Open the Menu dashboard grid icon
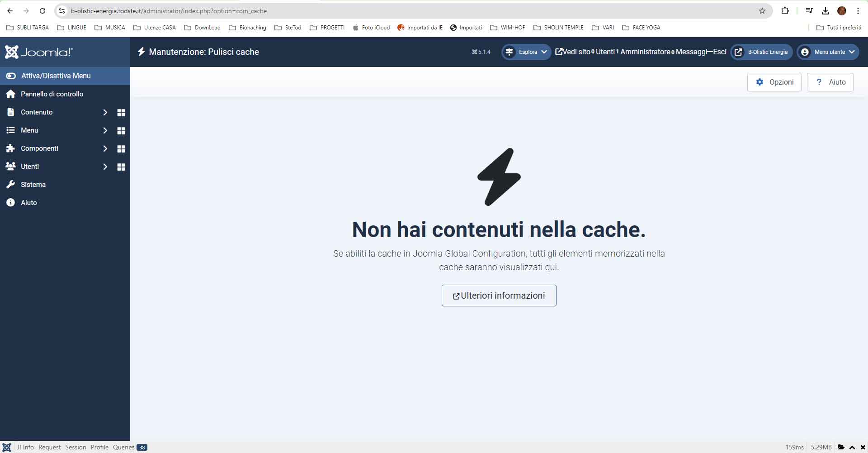The width and height of the screenshot is (868, 453). click(121, 131)
